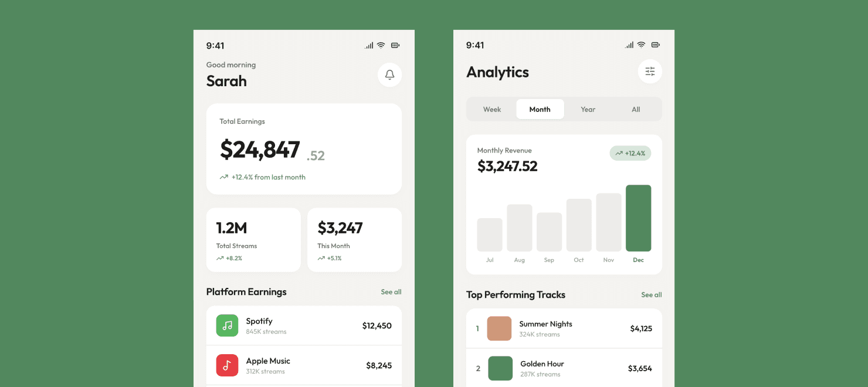This screenshot has width=868, height=387.
Task: Tap the +12.4% trend badge
Action: pos(630,153)
